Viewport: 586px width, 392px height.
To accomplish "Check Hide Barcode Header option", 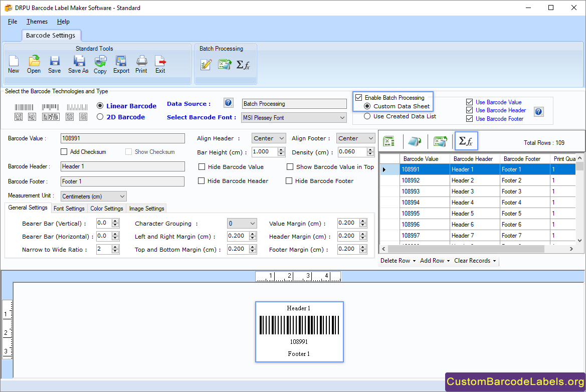I will click(x=201, y=181).
